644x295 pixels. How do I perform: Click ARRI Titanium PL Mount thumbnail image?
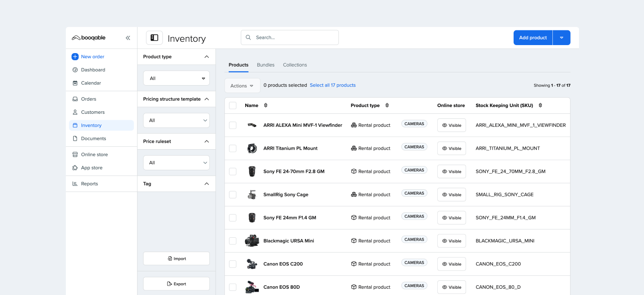pyautogui.click(x=252, y=148)
